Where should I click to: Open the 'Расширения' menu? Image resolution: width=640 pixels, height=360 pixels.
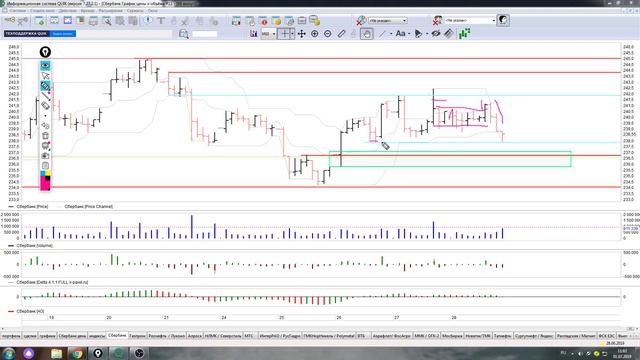[x=110, y=11]
